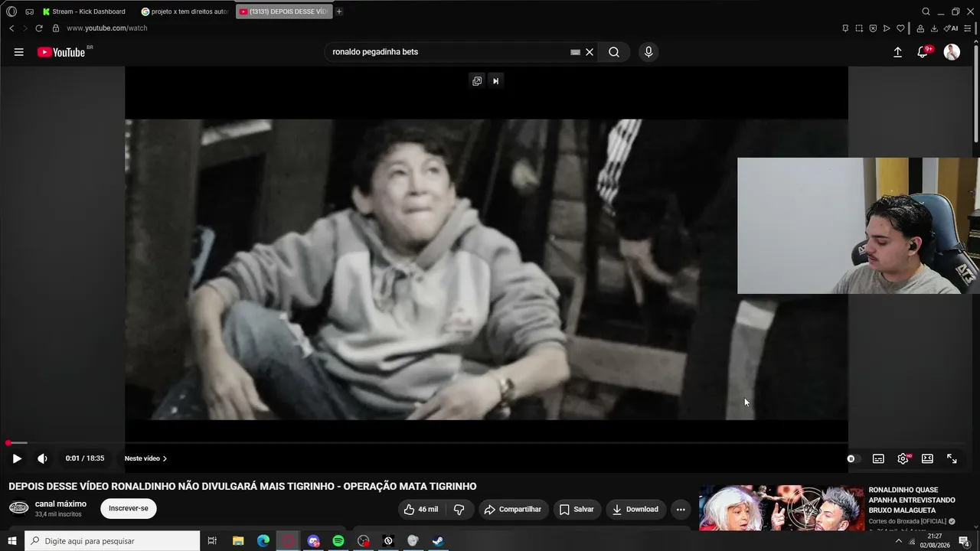Show browser downloads
The image size is (980, 551).
click(x=934, y=28)
